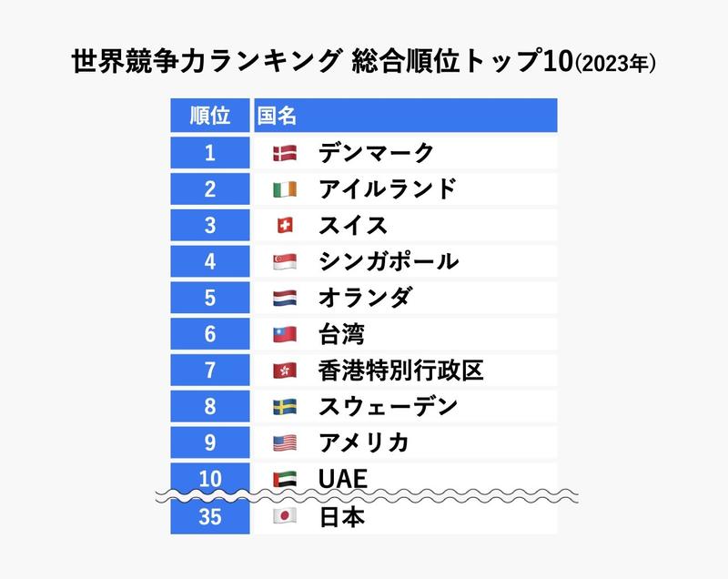
Task: Click the Japan flag icon
Action: point(285,515)
